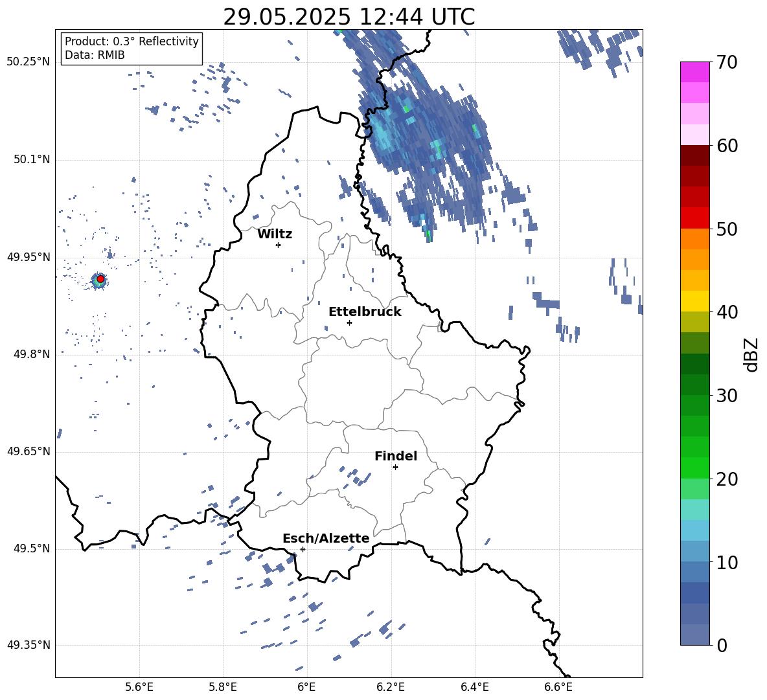The width and height of the screenshot is (767, 700).
Task: Click the dark red colorbar swatch below 60
Action: (x=694, y=155)
